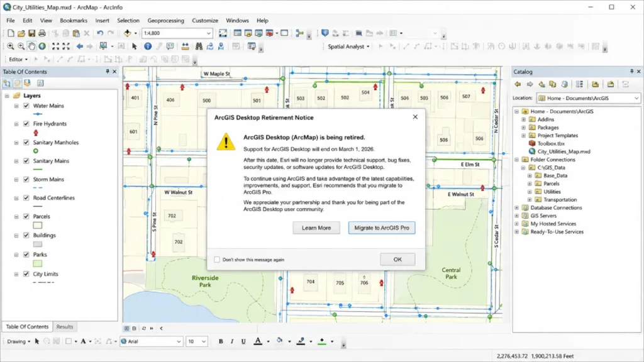Open the font size 10 box
The height and width of the screenshot is (362, 644).
pos(197,341)
